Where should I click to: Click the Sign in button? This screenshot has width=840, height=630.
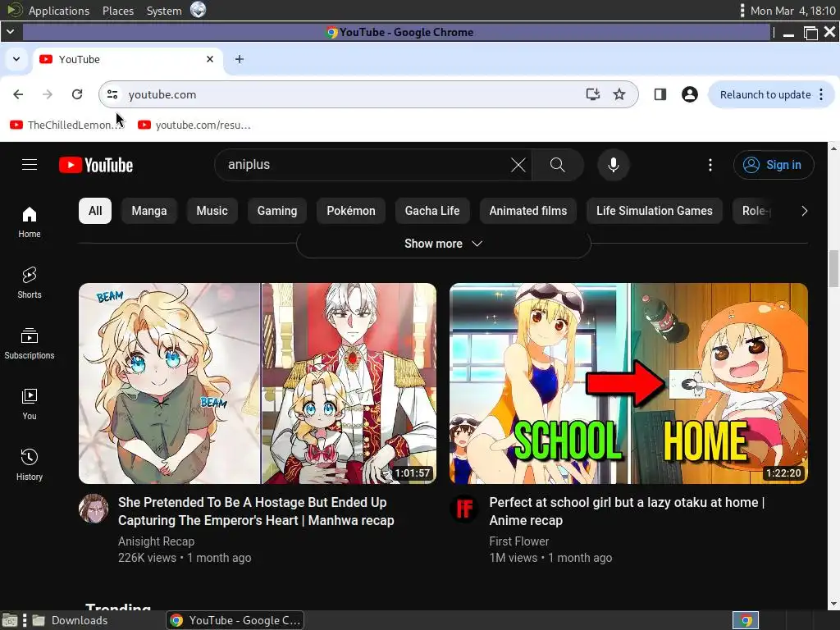pyautogui.click(x=774, y=165)
